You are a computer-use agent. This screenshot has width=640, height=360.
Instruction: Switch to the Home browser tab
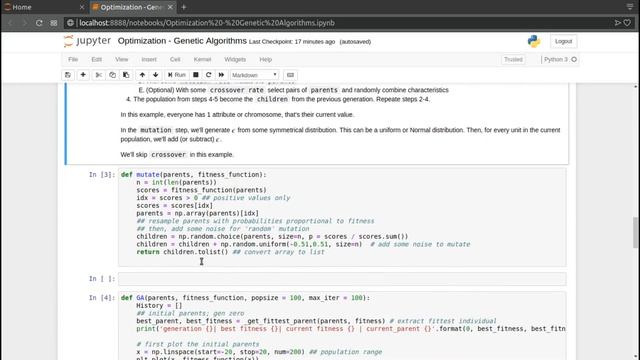point(44,7)
